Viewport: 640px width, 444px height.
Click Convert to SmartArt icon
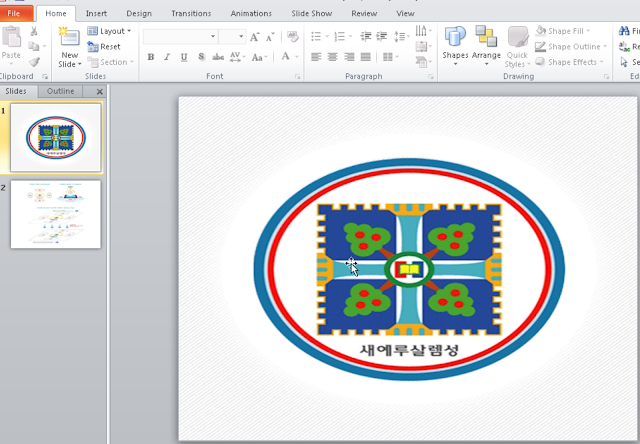point(421,62)
